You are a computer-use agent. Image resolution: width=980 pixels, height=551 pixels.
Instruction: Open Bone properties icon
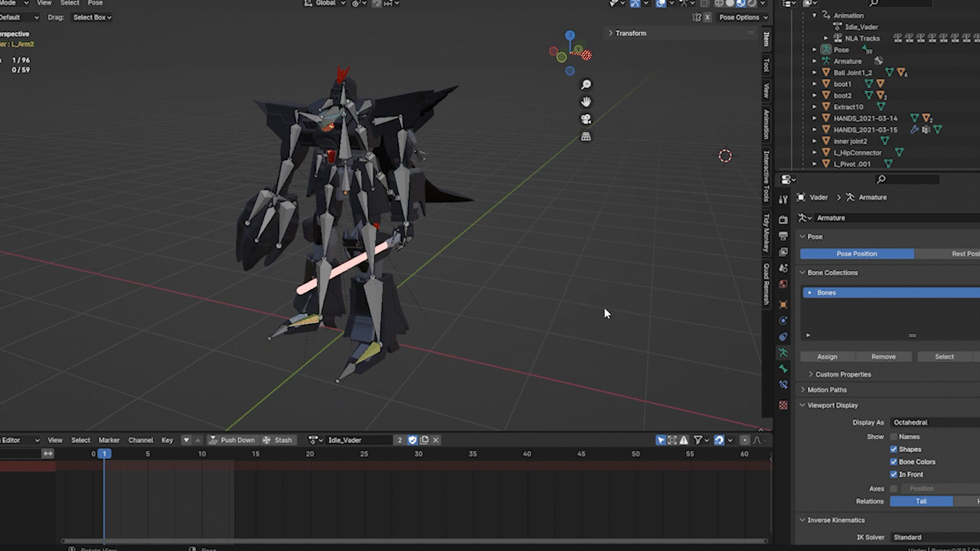point(783,369)
